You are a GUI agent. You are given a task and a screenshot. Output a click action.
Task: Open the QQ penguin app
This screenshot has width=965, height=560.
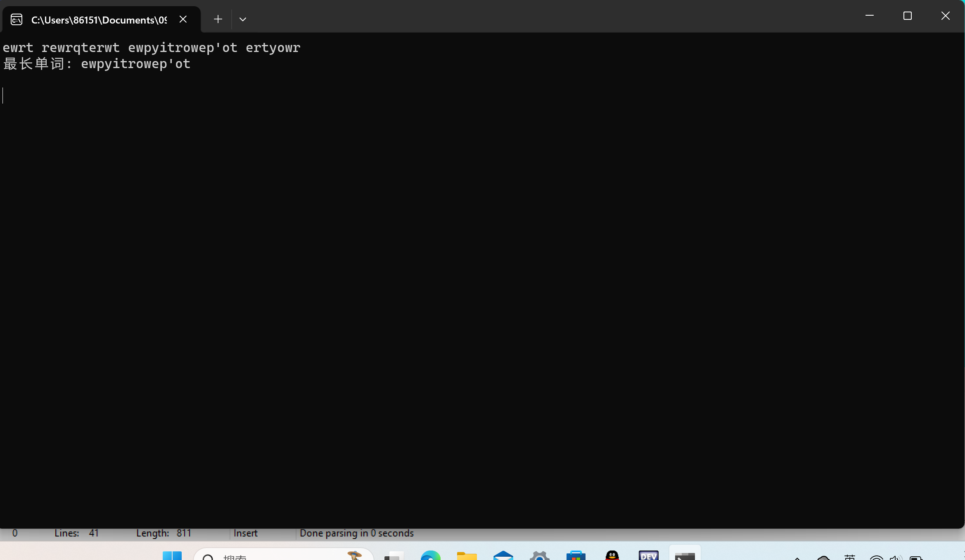612,555
